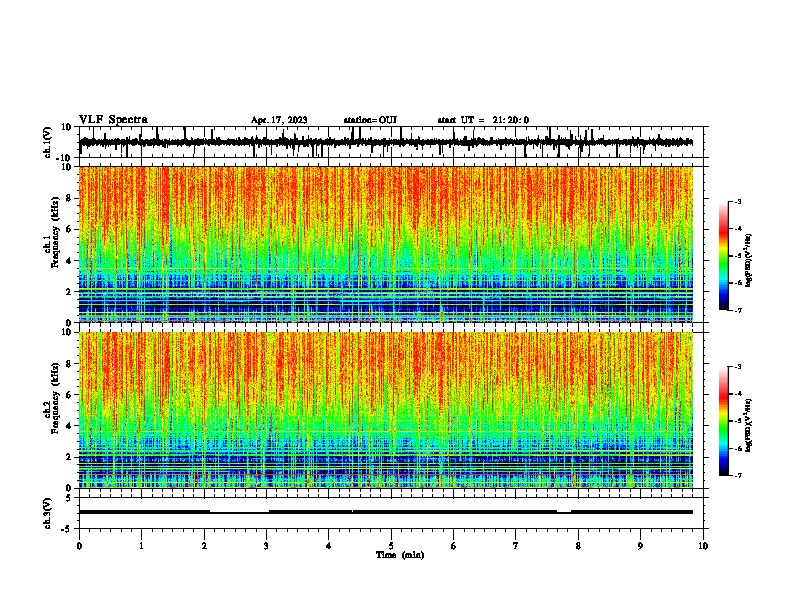Click the 'ch.3(V)' axis label
This screenshot has height=612, width=792.
[x=48, y=513]
